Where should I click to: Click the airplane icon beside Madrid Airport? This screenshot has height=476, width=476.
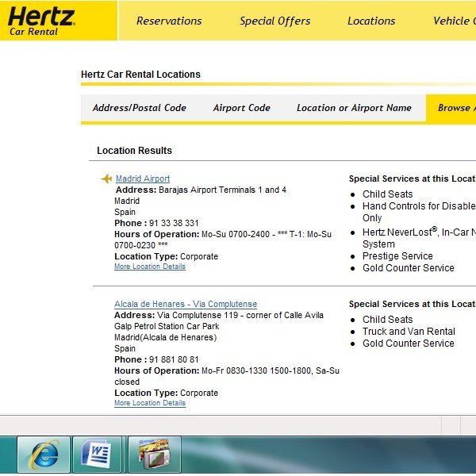tap(106, 178)
